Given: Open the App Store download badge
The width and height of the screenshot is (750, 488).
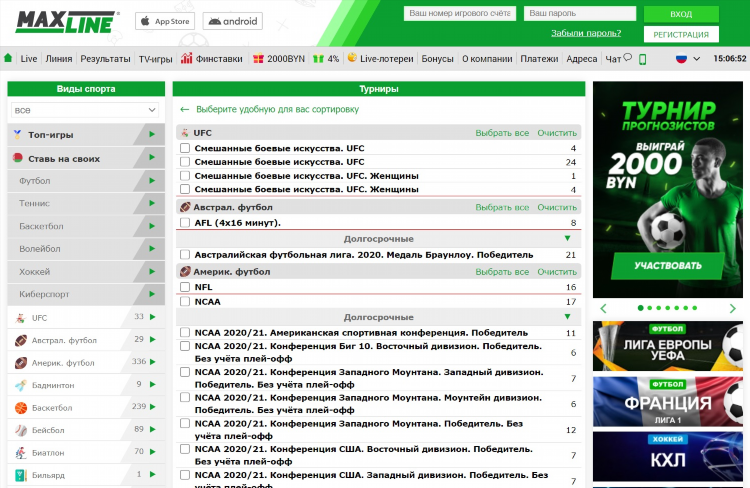Looking at the screenshot, I should pos(165,21).
